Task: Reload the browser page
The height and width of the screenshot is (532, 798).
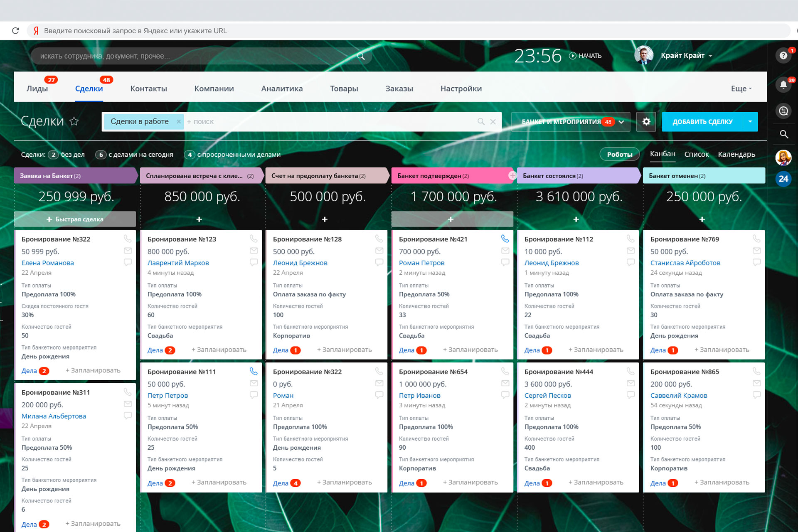Action: [16, 31]
